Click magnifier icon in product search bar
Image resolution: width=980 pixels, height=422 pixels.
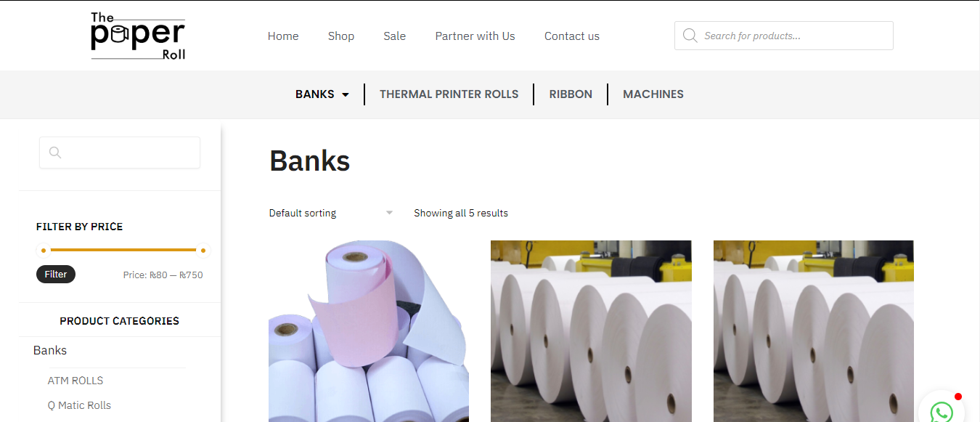pos(690,36)
